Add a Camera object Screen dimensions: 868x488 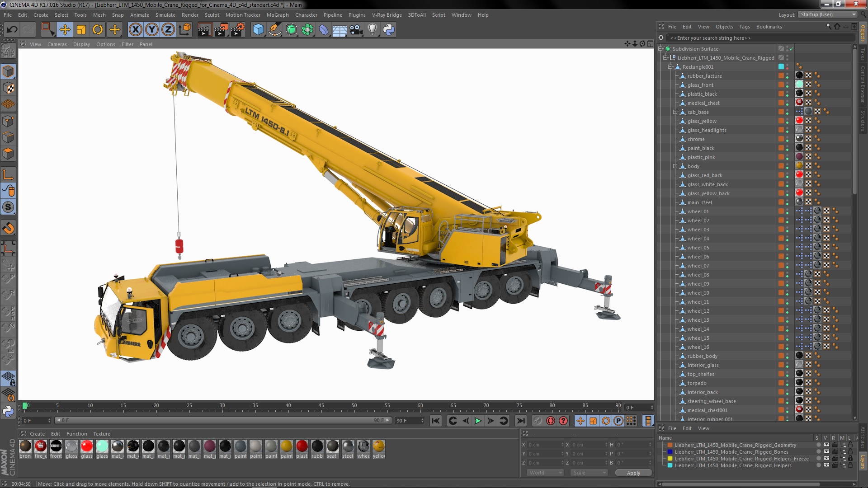point(356,30)
